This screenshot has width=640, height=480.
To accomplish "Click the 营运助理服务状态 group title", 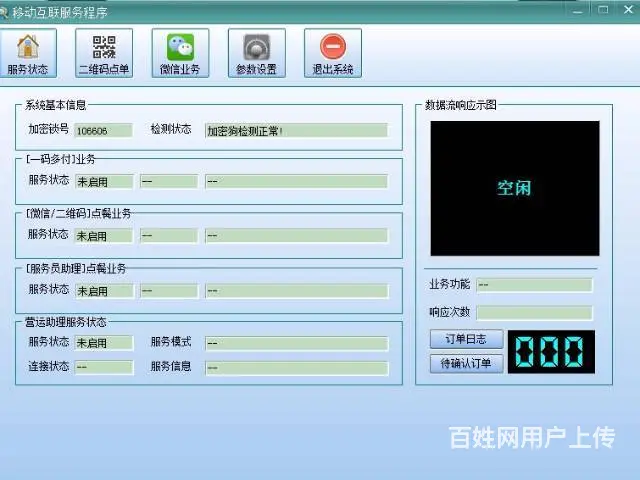I will pyautogui.click(x=65, y=322).
